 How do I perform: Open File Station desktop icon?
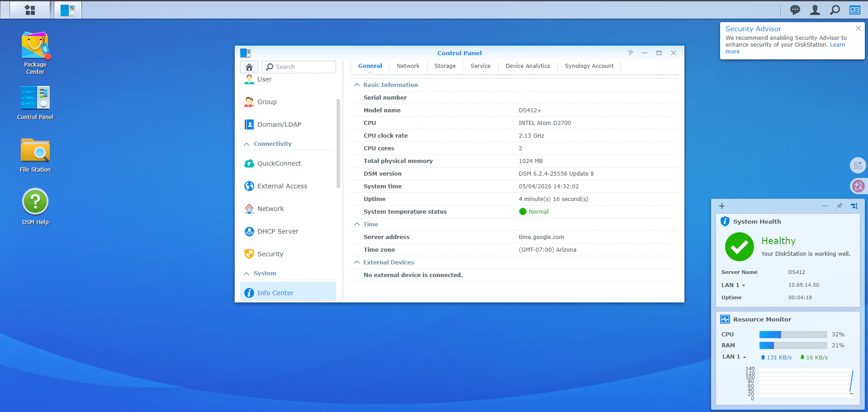click(x=35, y=155)
